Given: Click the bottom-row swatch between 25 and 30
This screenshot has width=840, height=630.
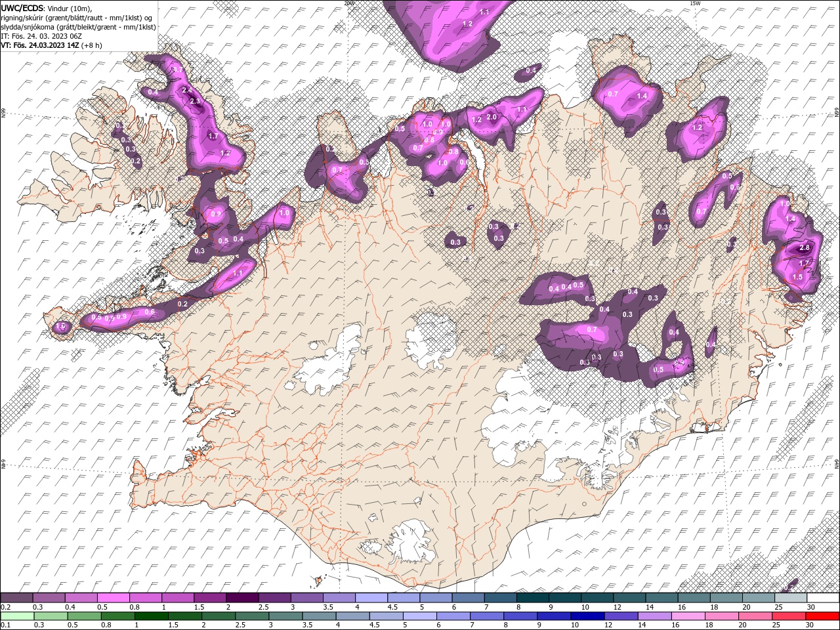Looking at the screenshot, I should 788,616.
